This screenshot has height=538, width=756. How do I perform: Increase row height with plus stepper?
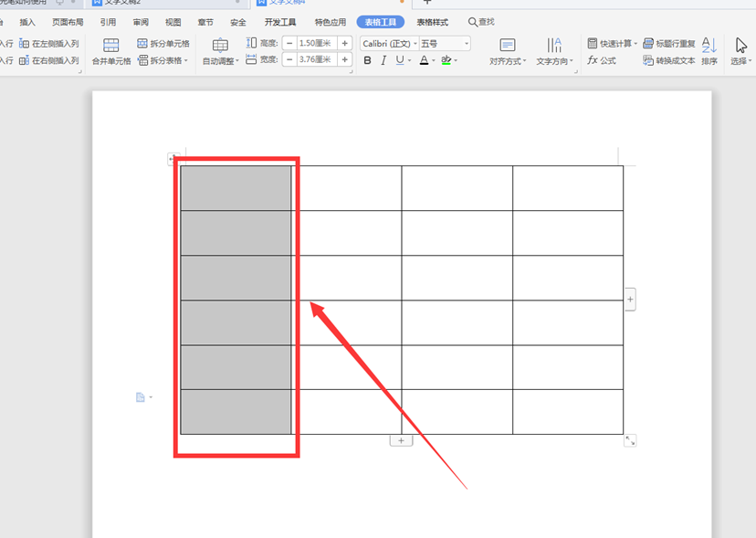(345, 44)
